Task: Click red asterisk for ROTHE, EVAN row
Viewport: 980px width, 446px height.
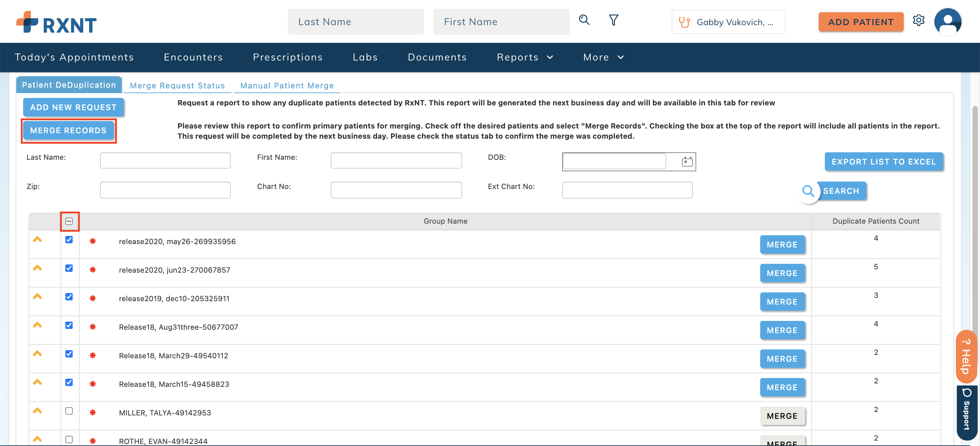Action: pyautogui.click(x=93, y=441)
